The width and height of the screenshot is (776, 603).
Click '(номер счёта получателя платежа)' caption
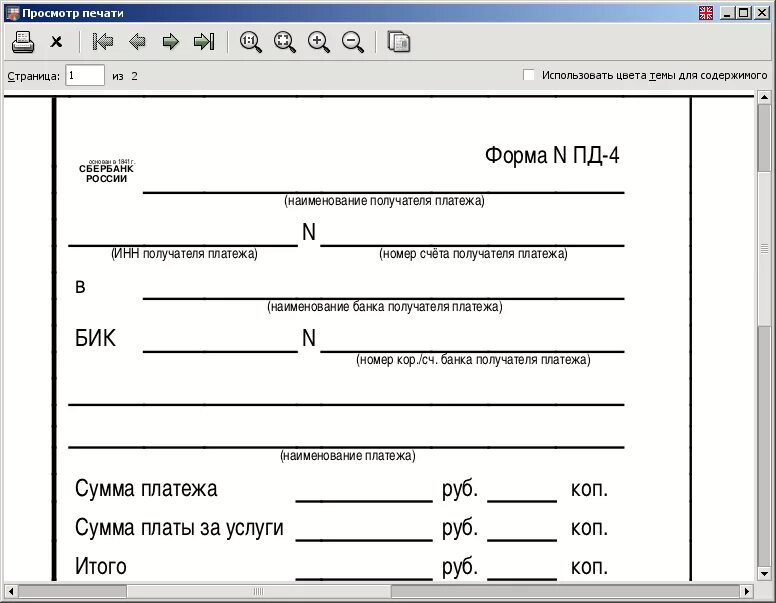point(473,253)
